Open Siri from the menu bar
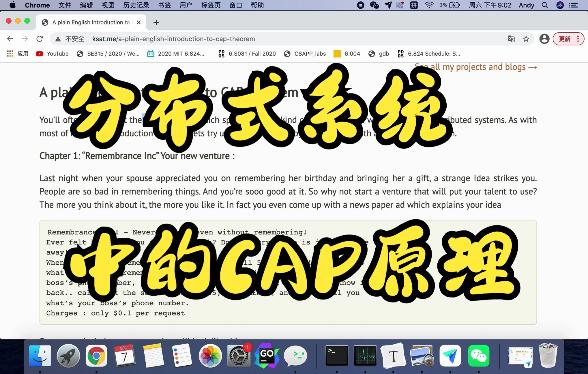 (560, 5)
